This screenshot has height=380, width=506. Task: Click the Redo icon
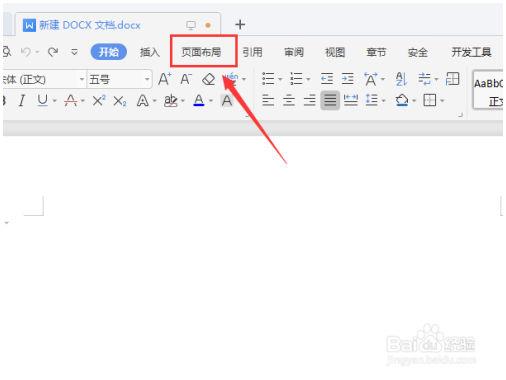(53, 52)
